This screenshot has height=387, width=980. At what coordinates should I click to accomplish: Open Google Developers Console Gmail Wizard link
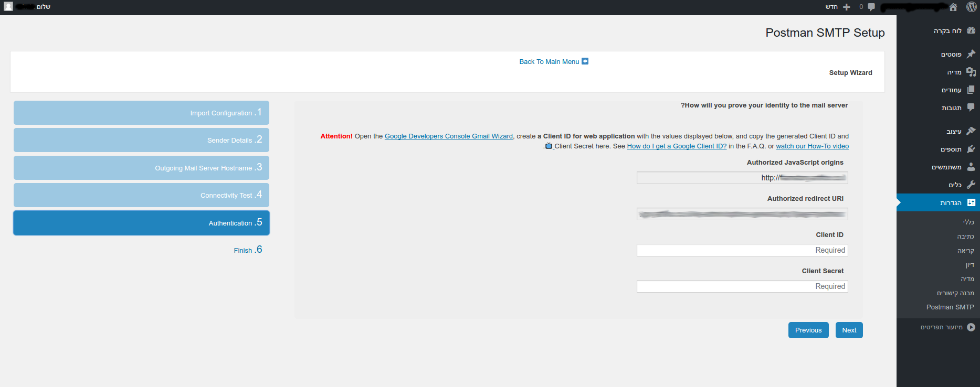pos(448,136)
